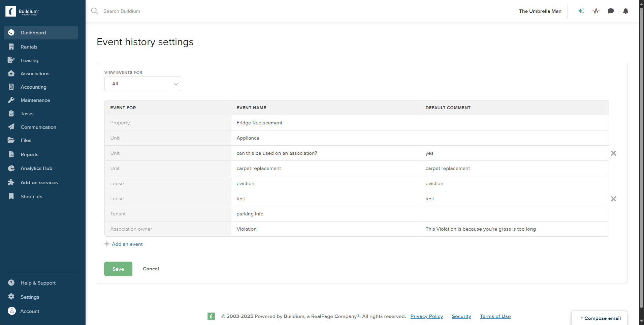Viewport: 644px width, 325px height.
Task: Open the Privacy Policy link
Action: pyautogui.click(x=426, y=316)
